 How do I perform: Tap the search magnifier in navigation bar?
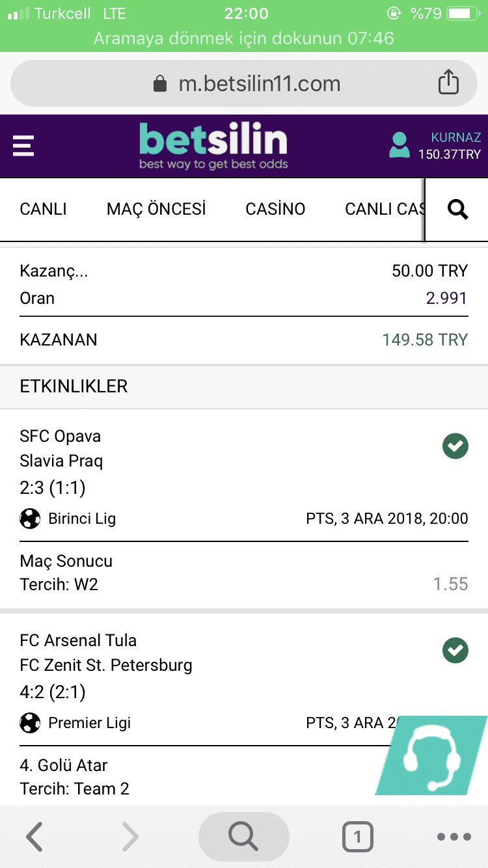(458, 209)
